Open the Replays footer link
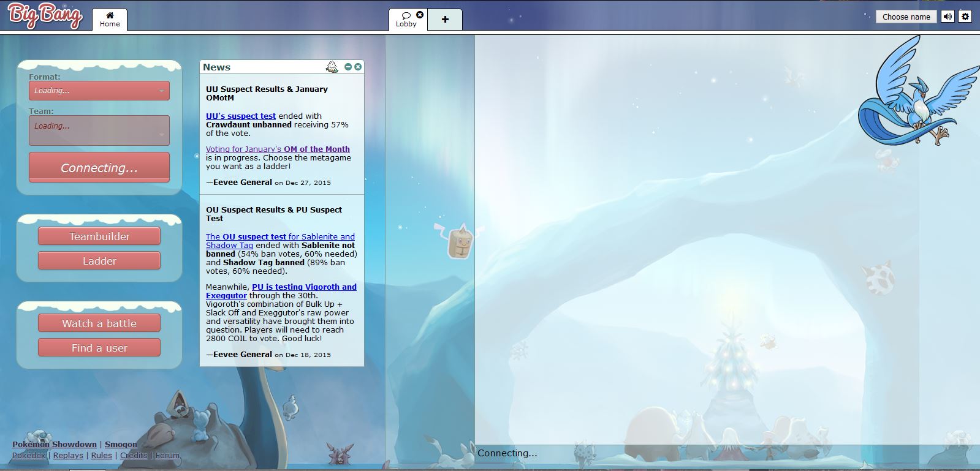 (68, 455)
